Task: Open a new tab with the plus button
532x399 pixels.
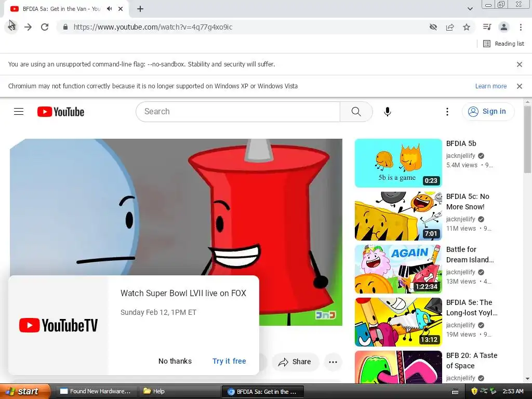Action: point(140,9)
